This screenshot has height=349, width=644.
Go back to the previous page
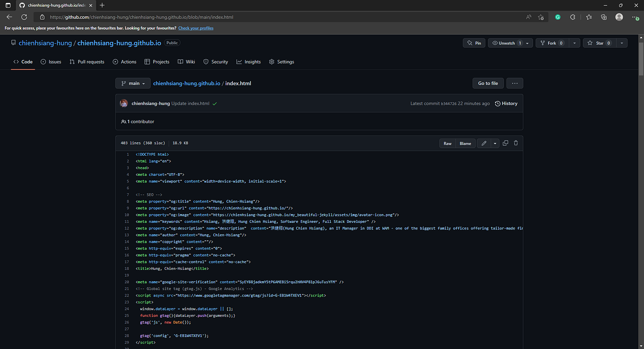click(x=9, y=17)
